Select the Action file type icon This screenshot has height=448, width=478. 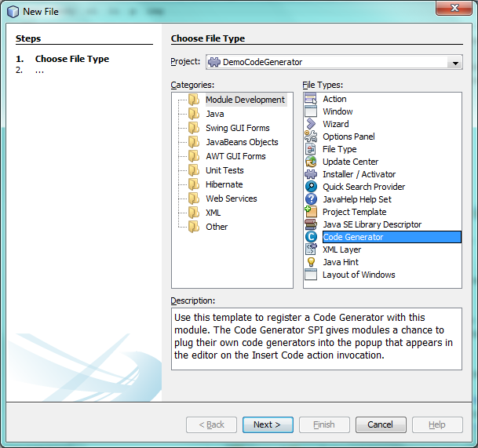point(310,99)
